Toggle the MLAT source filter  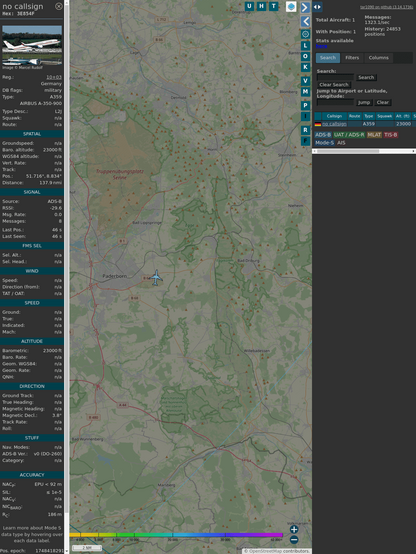click(374, 135)
